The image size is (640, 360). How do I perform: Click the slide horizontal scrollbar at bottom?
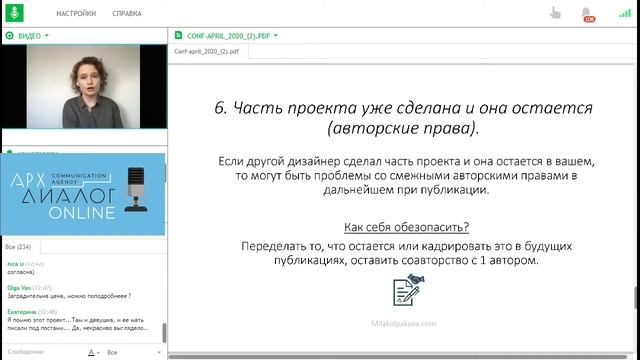click(398, 357)
